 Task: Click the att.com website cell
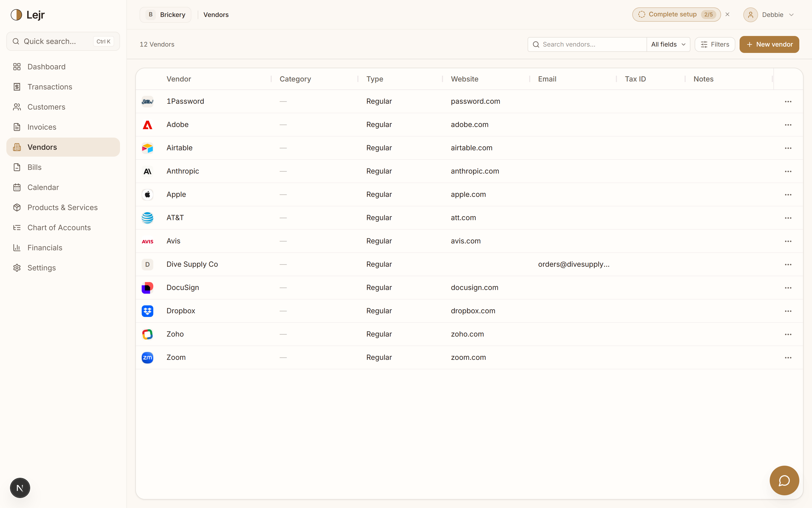[x=463, y=218]
